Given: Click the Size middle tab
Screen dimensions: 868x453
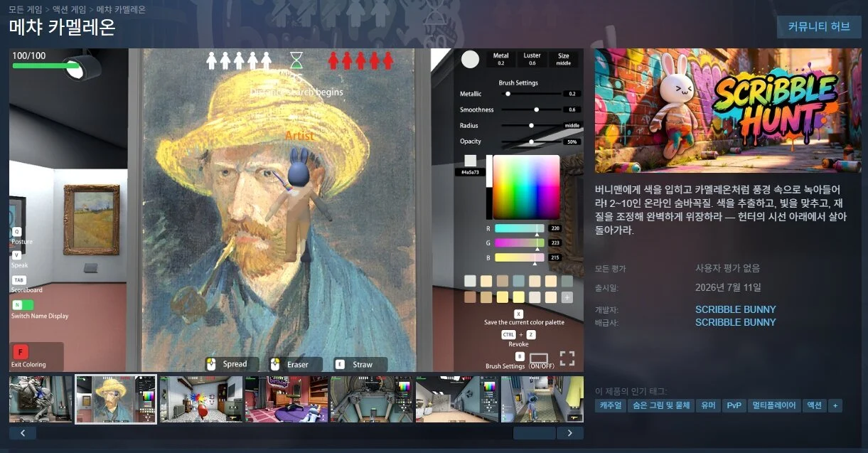Looking at the screenshot, I should coord(563,59).
